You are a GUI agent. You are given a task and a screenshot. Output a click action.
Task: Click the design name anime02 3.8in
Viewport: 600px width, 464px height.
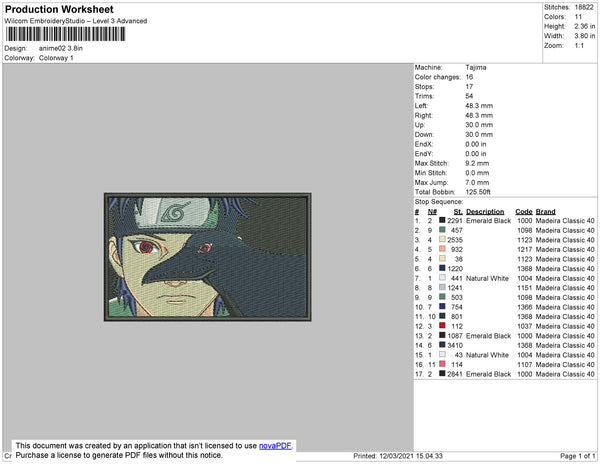pos(61,49)
